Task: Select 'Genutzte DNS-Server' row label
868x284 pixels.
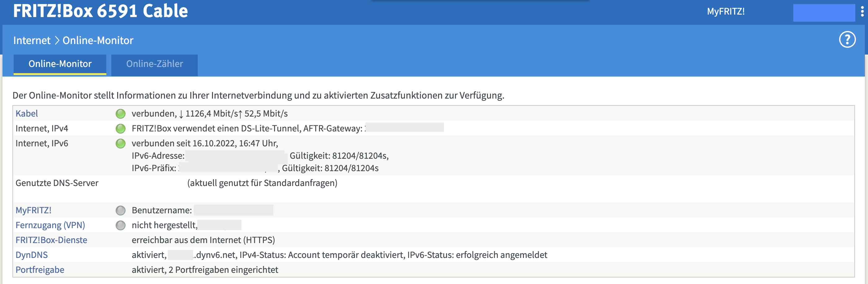Action: click(x=57, y=183)
